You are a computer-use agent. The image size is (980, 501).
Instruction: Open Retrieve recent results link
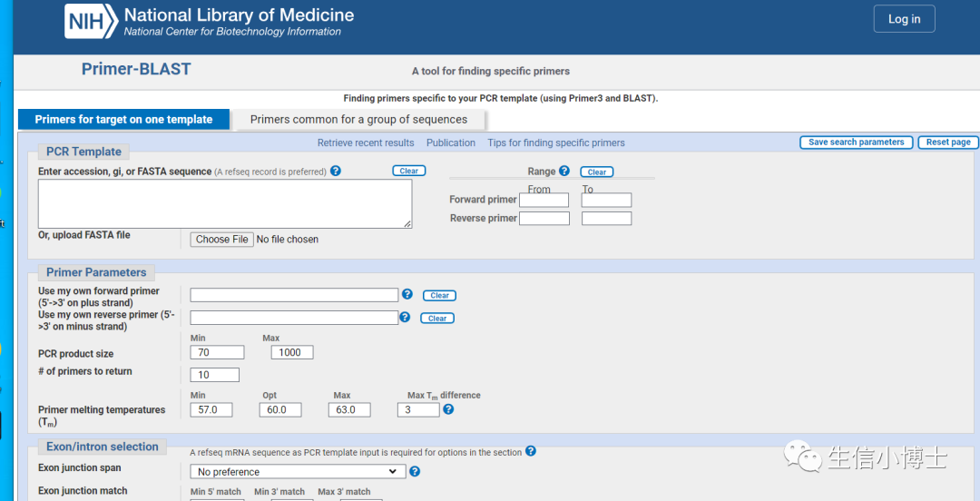point(366,142)
